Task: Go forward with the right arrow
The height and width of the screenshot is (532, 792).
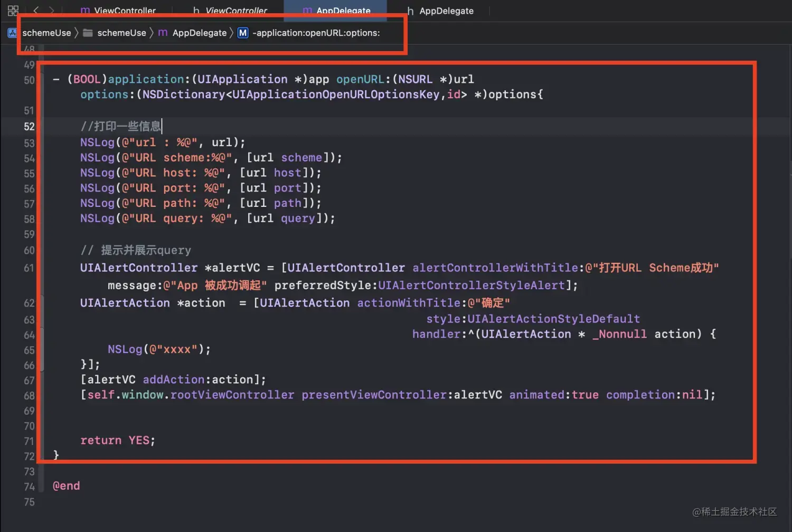Action: point(51,10)
